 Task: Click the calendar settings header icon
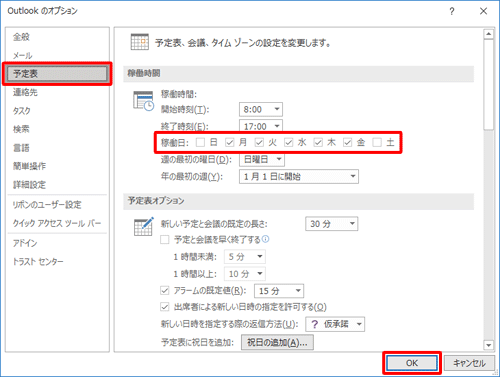click(x=140, y=42)
